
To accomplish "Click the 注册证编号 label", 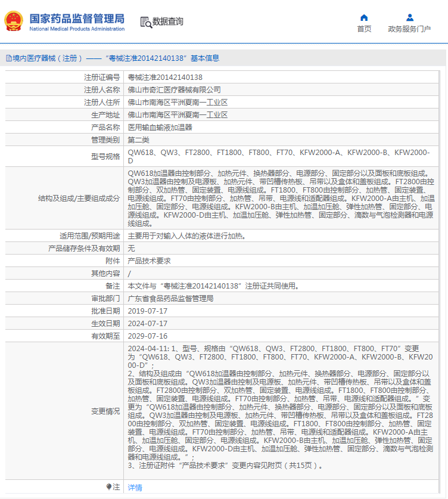I will pos(102,78).
